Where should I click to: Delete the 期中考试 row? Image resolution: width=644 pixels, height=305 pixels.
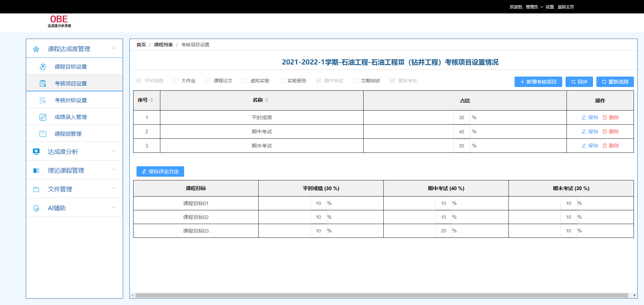pyautogui.click(x=611, y=132)
